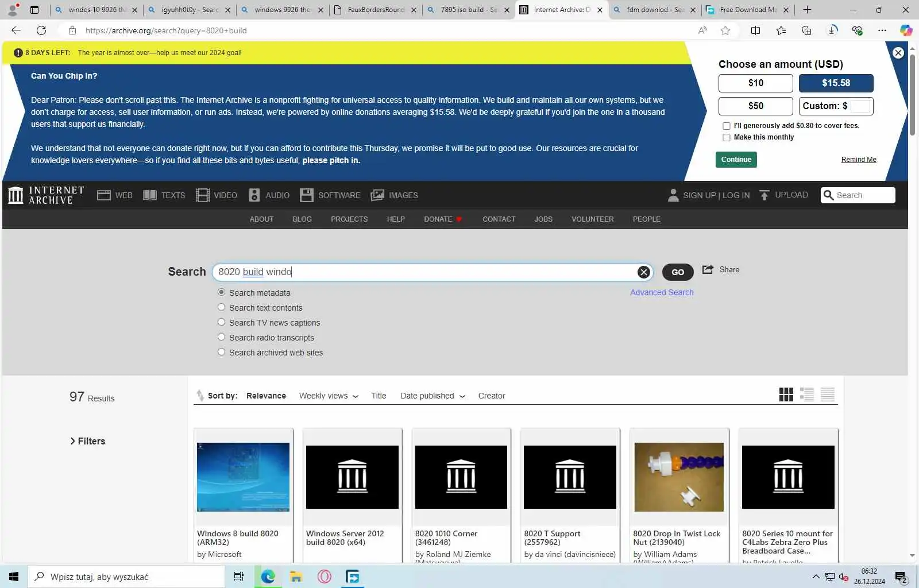Refresh the page in browser toolbar

[41, 30]
